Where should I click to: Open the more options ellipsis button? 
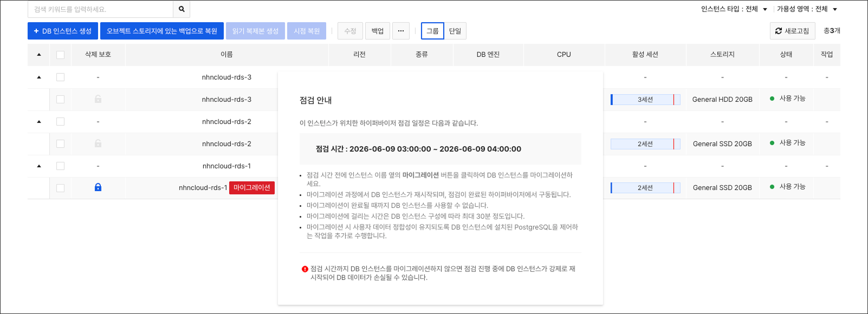(x=401, y=31)
